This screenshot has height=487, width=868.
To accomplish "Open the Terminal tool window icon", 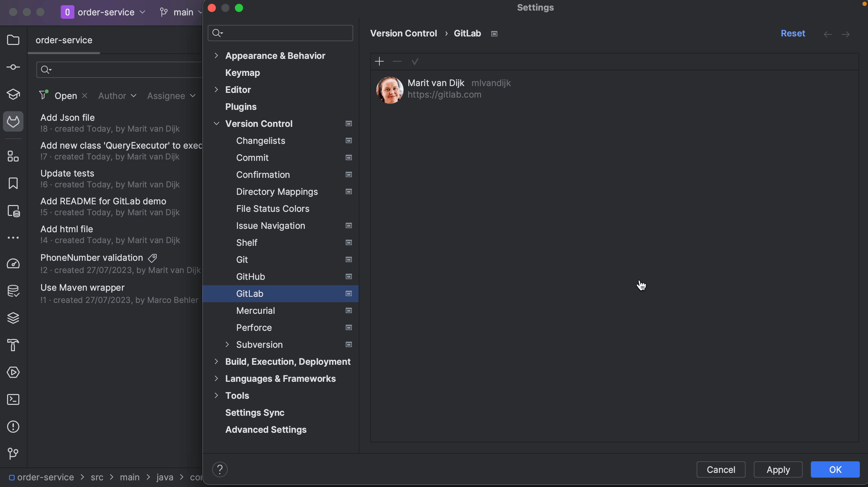I will coord(13,399).
